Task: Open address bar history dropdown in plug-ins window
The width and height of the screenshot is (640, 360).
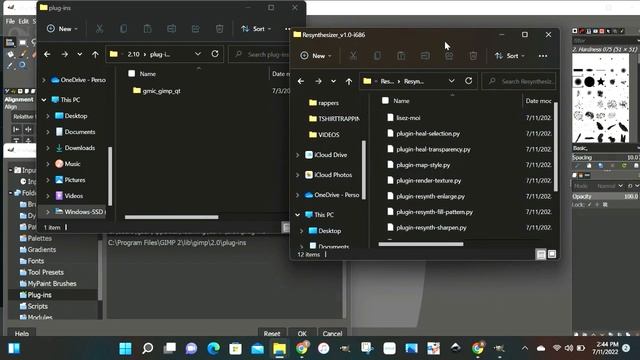Action: tap(198, 54)
